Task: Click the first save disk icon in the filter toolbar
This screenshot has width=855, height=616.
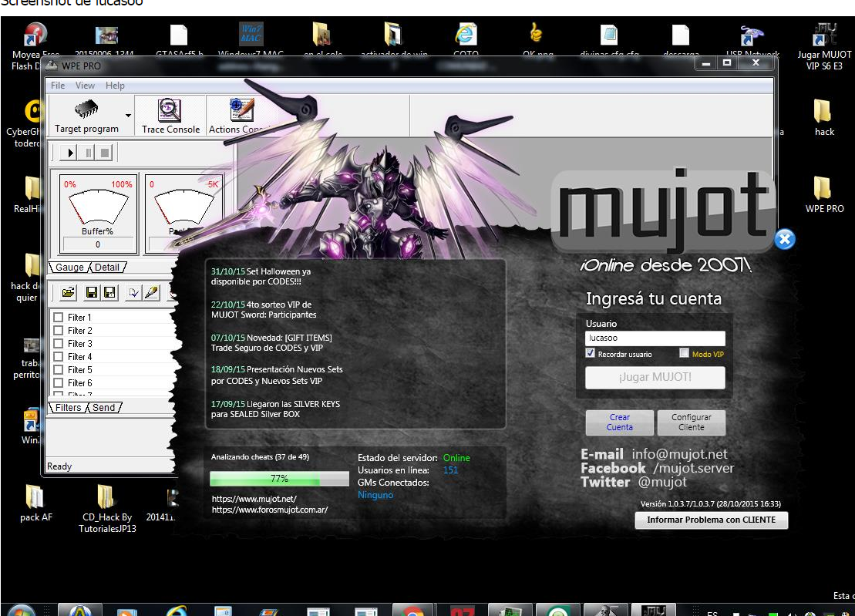Action: pyautogui.click(x=92, y=292)
